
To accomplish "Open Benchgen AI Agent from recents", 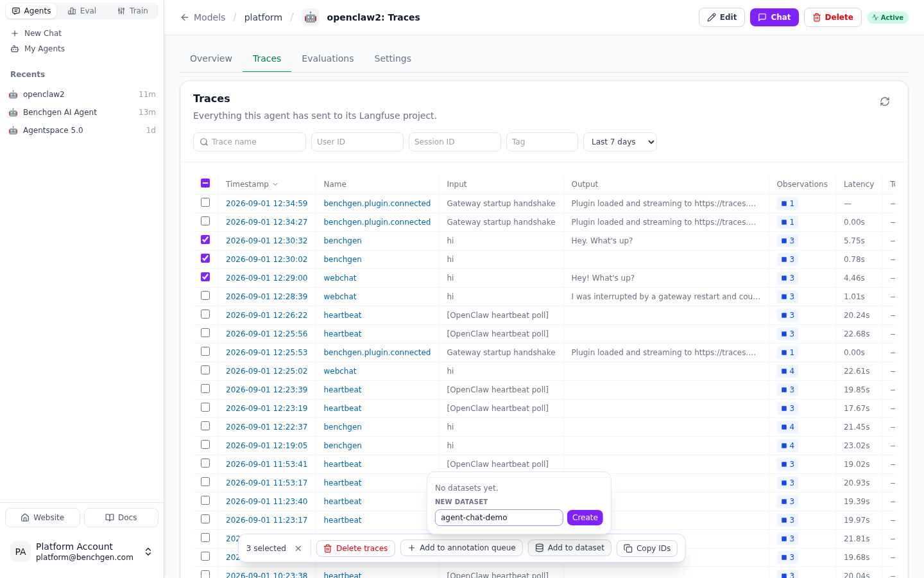I will [82, 112].
